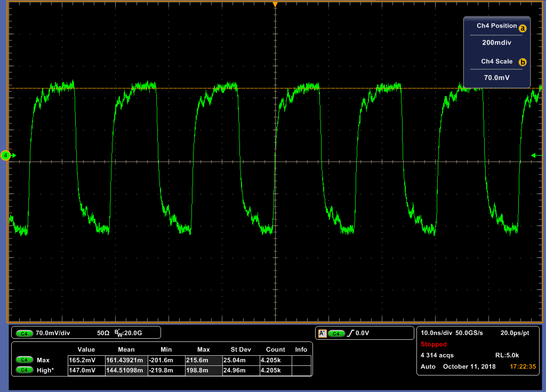This screenshot has height=392, width=546.
Task: Click the C4 badge in the High* row
Action: 25,370
